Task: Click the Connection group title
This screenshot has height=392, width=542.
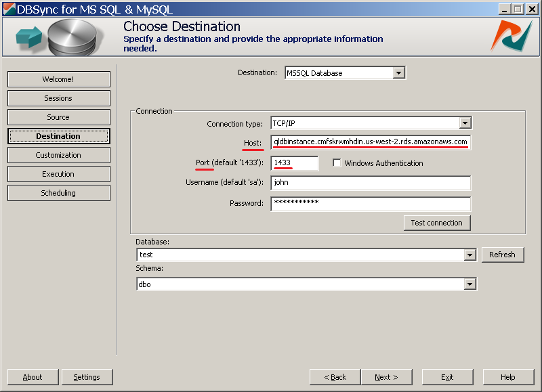Action: [154, 111]
